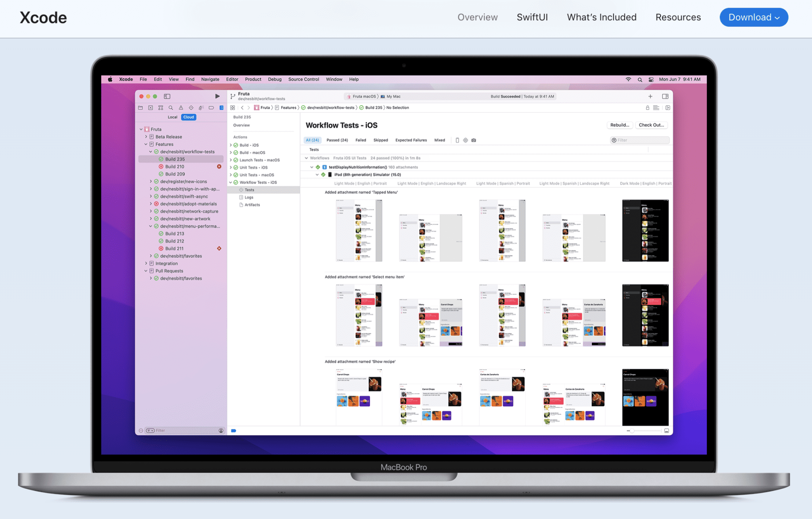Switch to Local reports

pyautogui.click(x=172, y=117)
